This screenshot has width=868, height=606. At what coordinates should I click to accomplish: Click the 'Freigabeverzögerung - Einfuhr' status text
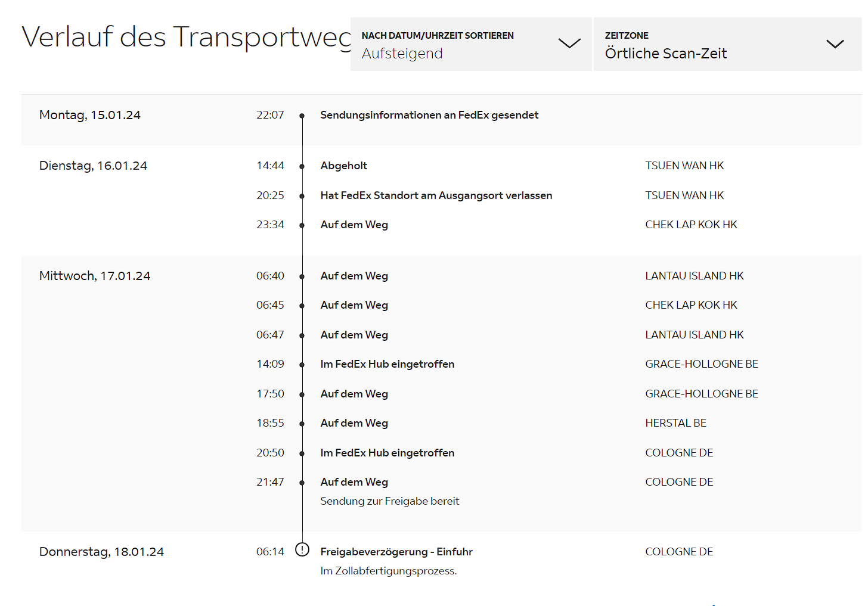click(x=396, y=552)
